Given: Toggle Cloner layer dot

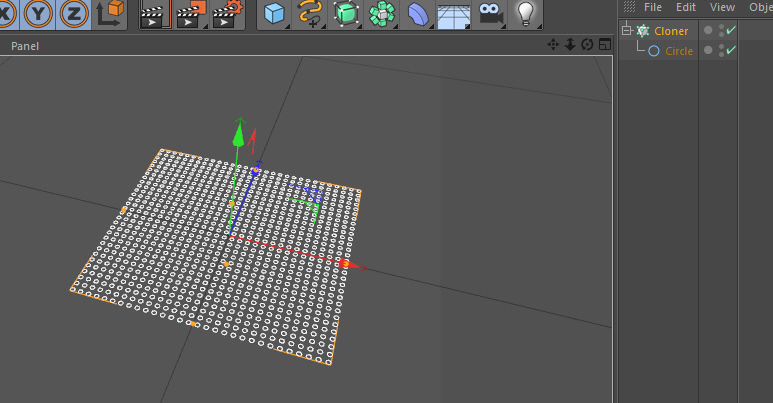Looking at the screenshot, I should (708, 31).
